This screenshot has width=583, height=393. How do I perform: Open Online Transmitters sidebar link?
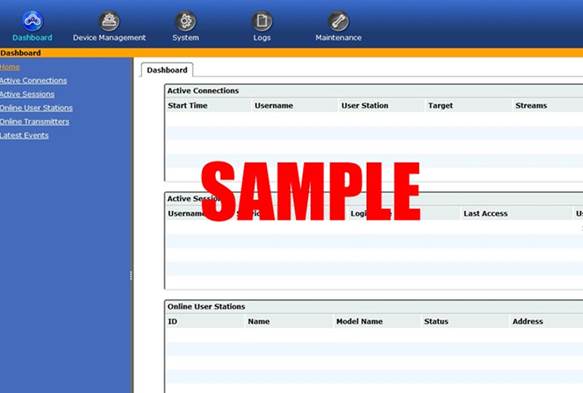point(35,122)
